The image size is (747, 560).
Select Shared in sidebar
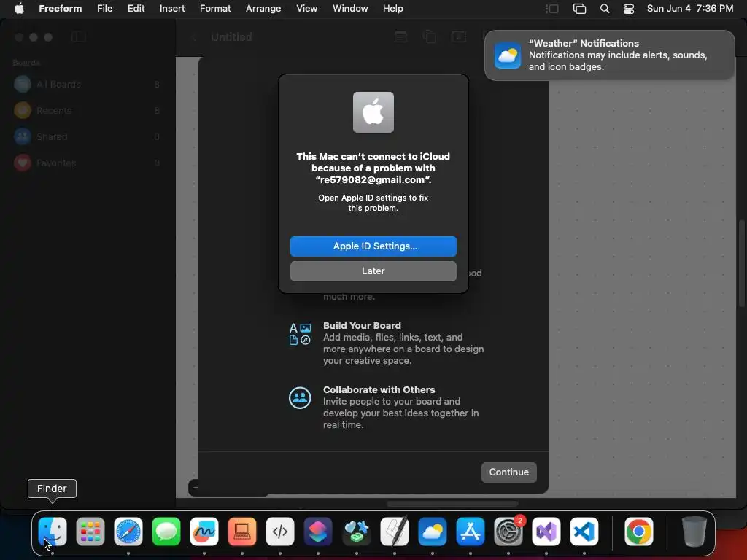[x=87, y=136]
